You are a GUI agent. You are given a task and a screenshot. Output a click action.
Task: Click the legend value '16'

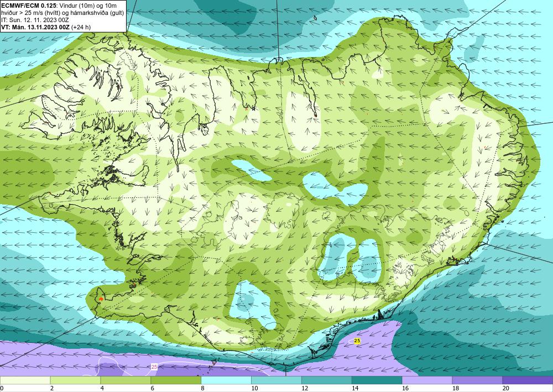click(405, 388)
